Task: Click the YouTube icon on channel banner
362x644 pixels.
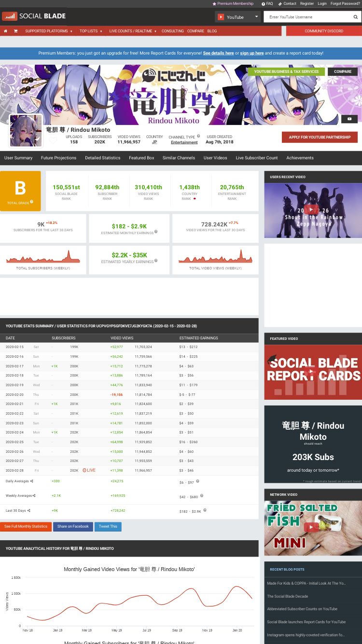Action: click(x=349, y=119)
